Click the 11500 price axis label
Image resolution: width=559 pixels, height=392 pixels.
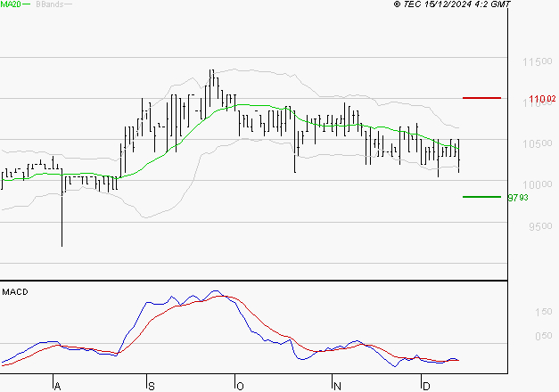point(538,61)
